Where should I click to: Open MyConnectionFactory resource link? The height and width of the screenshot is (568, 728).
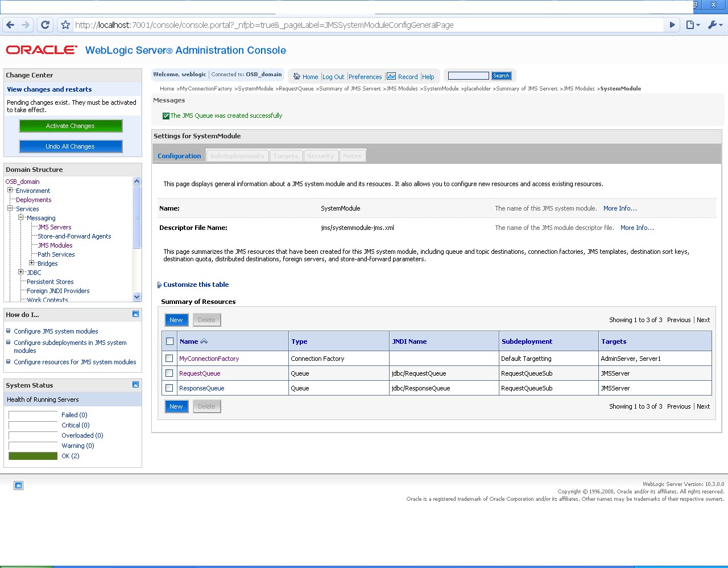coord(209,359)
